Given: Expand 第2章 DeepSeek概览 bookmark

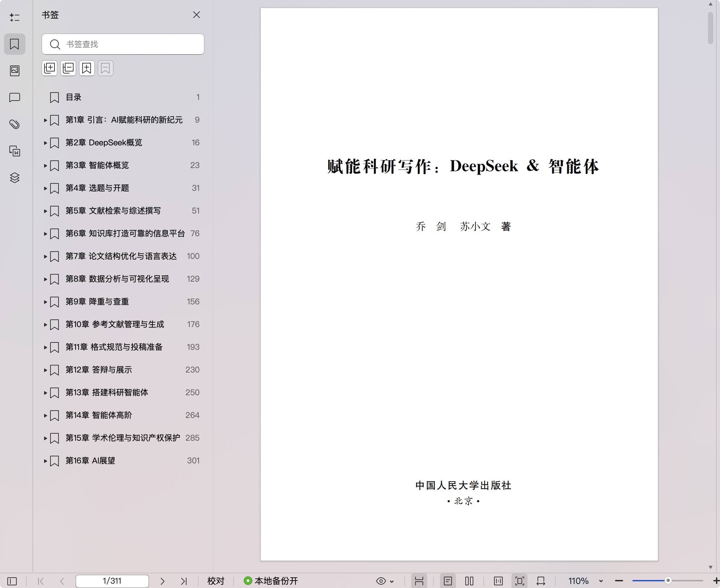Looking at the screenshot, I should point(45,143).
